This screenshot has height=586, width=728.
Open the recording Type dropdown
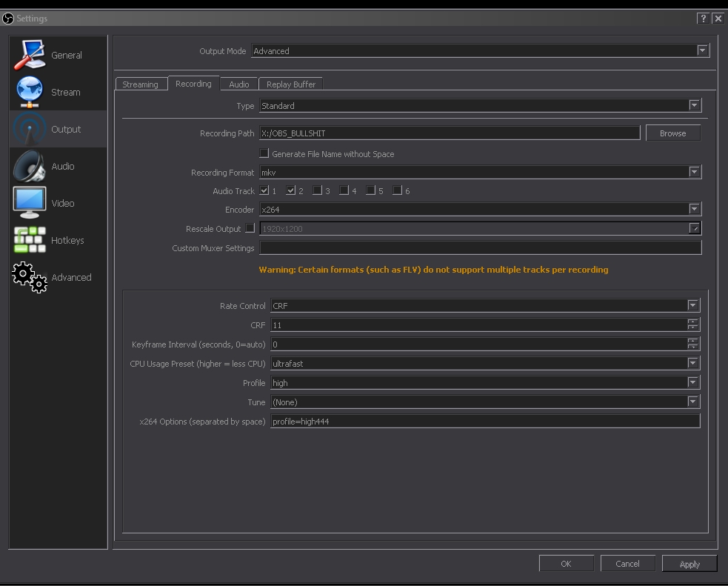(x=481, y=105)
